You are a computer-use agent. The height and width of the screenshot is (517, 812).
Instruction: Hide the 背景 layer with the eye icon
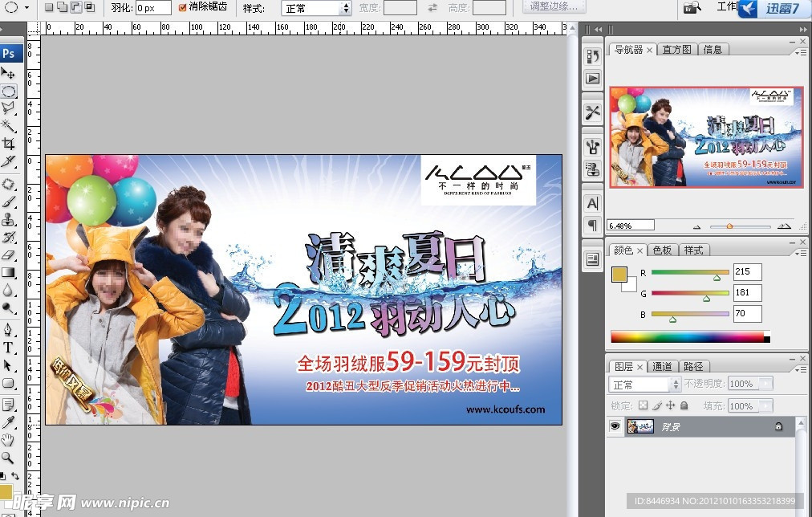click(x=615, y=425)
